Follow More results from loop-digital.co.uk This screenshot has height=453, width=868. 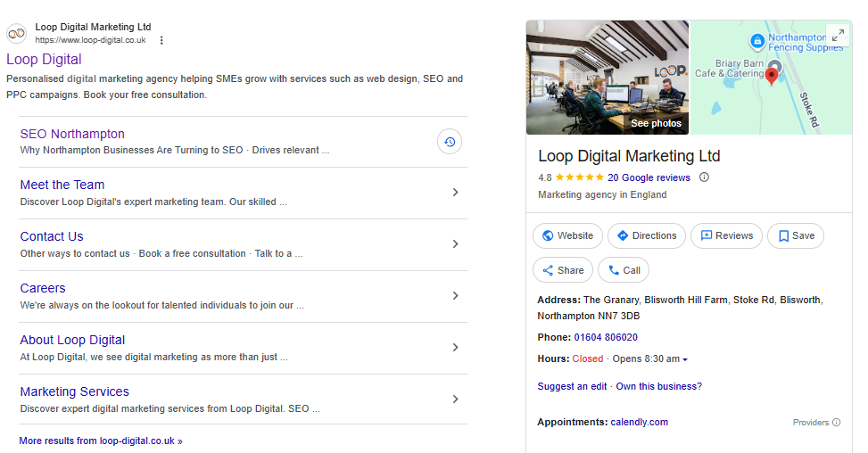pos(101,441)
